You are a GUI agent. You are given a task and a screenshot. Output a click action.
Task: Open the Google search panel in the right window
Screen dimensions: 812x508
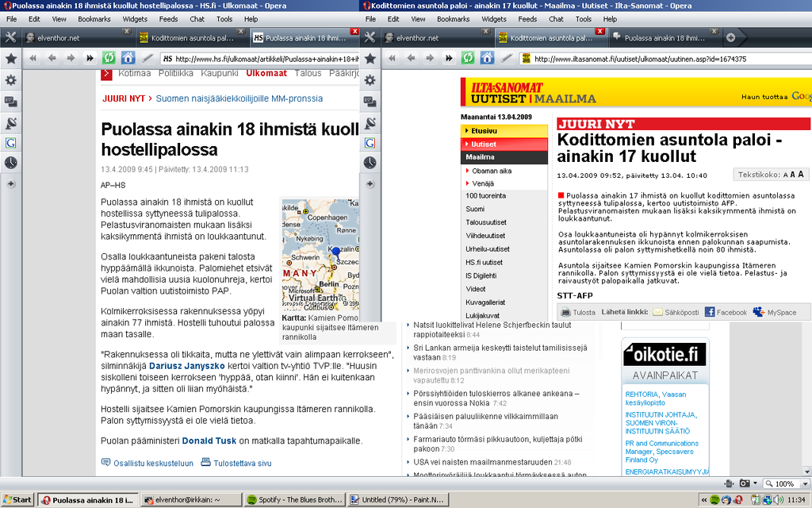[370, 143]
